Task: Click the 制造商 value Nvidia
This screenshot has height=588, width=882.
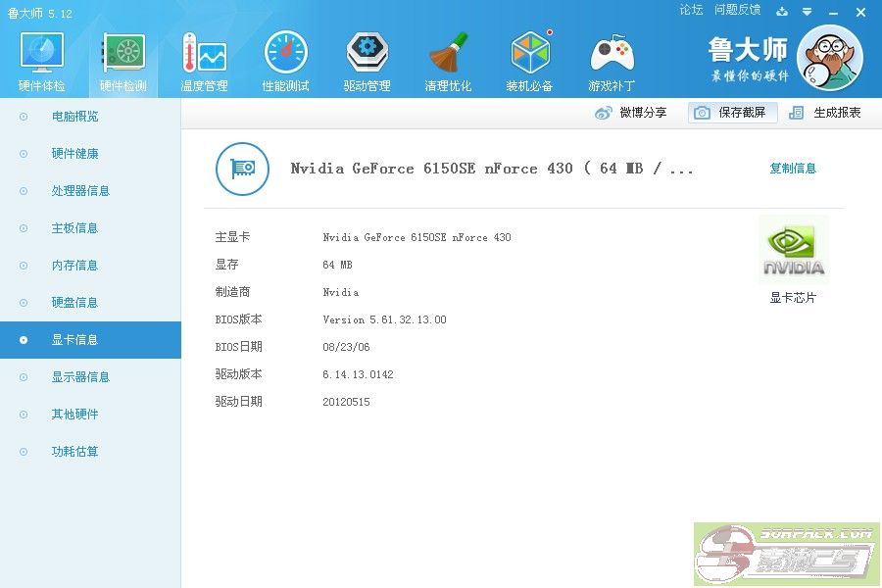Action: [x=341, y=292]
